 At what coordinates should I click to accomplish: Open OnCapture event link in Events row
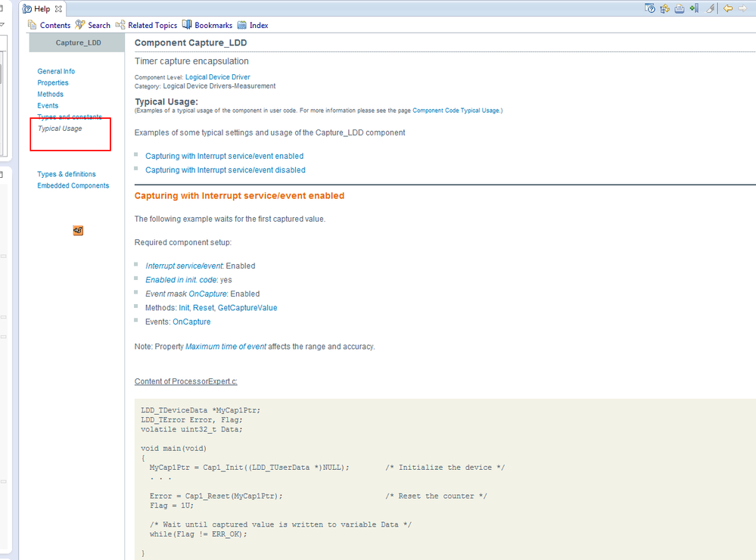tap(191, 322)
